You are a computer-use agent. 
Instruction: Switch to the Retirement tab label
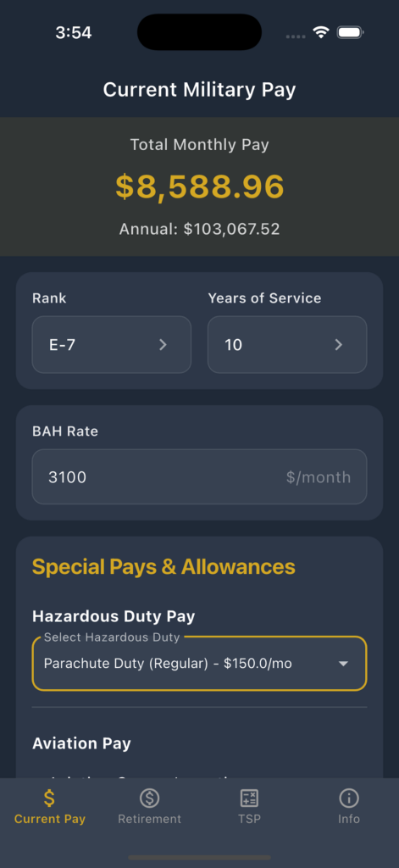point(149,819)
